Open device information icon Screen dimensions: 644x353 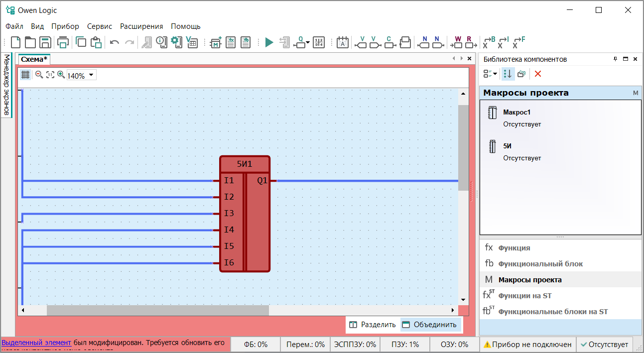(161, 43)
